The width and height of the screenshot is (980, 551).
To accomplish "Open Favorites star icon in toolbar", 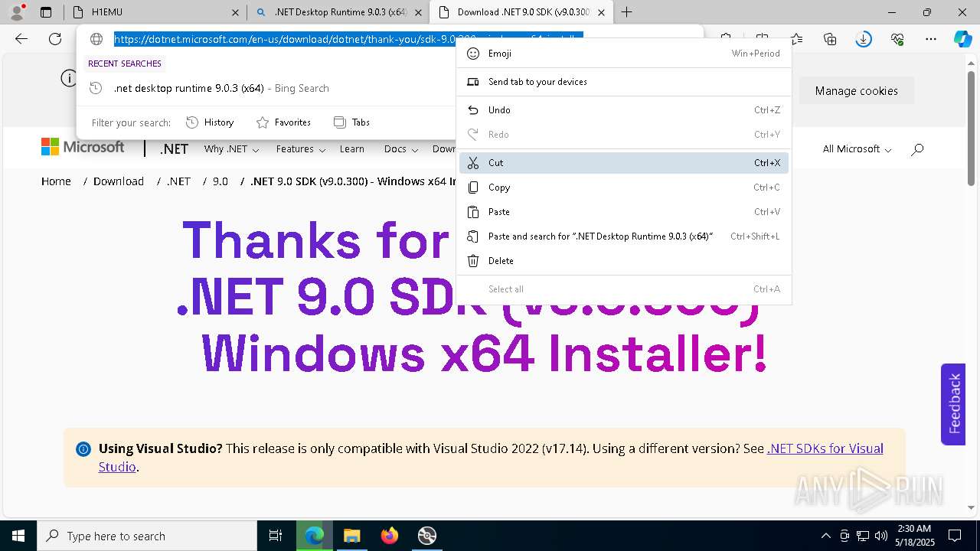I will [796, 39].
